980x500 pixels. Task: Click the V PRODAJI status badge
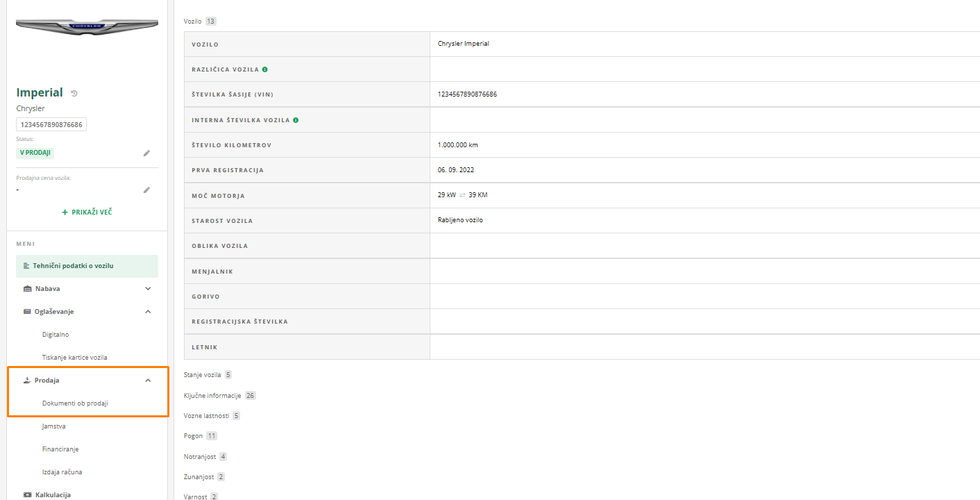35,153
